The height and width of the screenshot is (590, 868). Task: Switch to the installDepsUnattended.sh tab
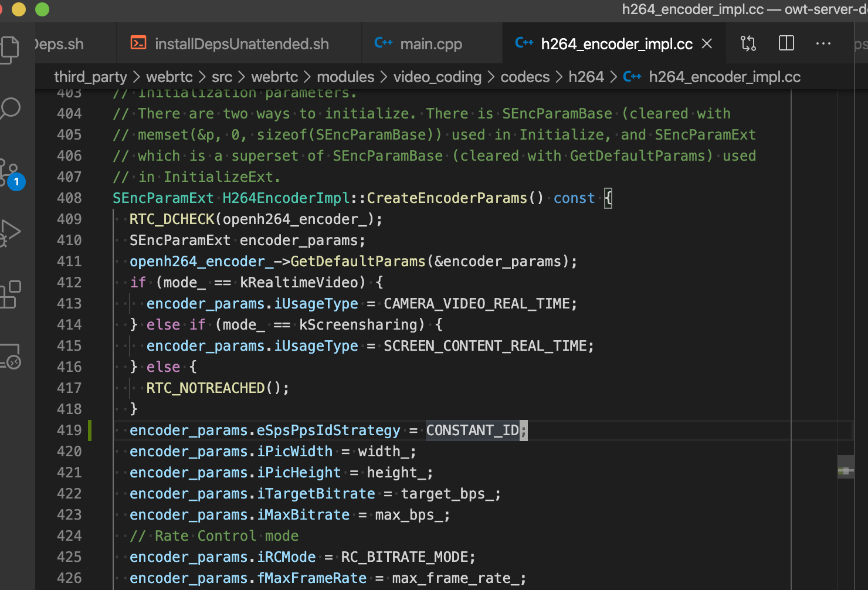tap(239, 44)
